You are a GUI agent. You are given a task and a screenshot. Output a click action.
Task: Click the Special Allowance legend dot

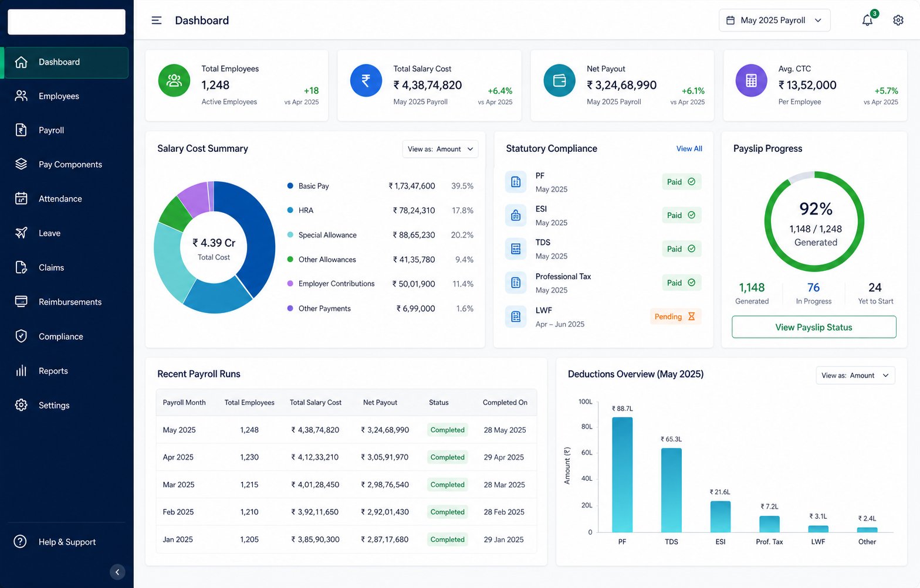pos(290,235)
